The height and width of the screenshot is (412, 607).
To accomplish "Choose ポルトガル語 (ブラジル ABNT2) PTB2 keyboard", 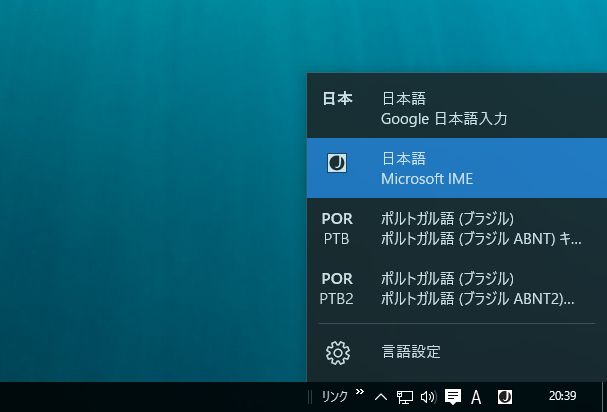I will point(457,288).
